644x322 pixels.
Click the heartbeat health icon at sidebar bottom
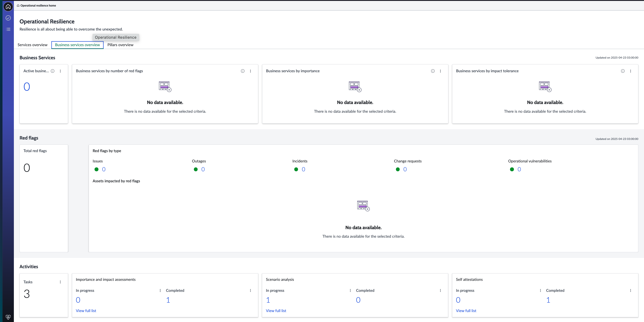coord(8,317)
